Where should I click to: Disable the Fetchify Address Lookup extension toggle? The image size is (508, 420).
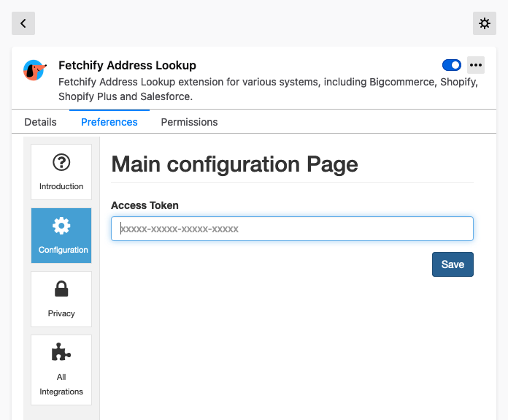click(452, 65)
